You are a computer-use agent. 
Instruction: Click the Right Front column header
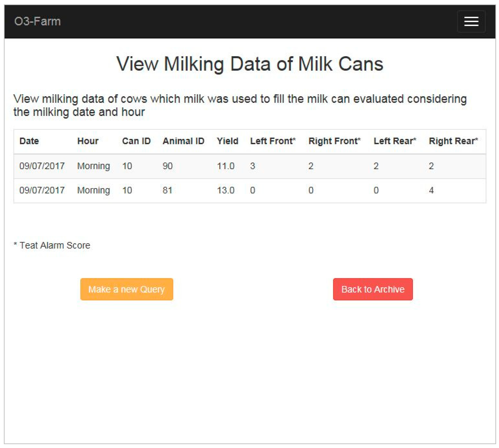pyautogui.click(x=334, y=141)
